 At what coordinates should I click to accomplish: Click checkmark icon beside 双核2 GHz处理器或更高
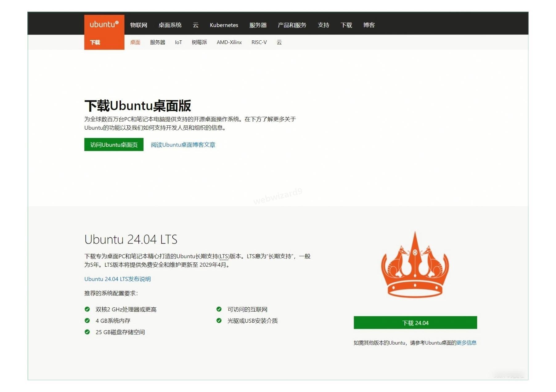click(x=87, y=309)
